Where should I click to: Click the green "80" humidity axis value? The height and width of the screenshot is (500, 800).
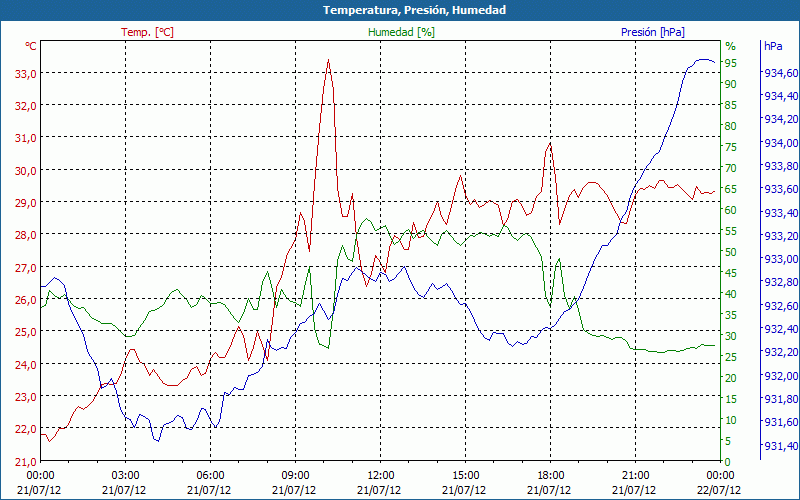(x=731, y=126)
